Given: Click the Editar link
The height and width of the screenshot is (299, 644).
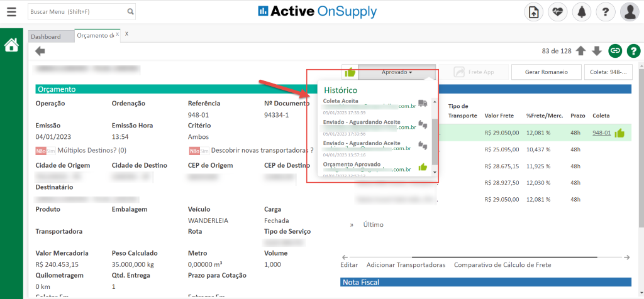Looking at the screenshot, I should click(x=349, y=265).
